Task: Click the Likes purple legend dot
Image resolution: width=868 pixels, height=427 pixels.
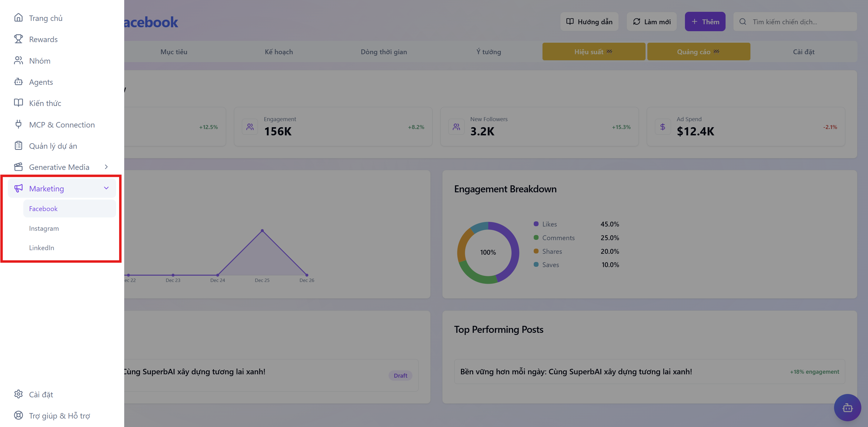Action: [x=536, y=223]
